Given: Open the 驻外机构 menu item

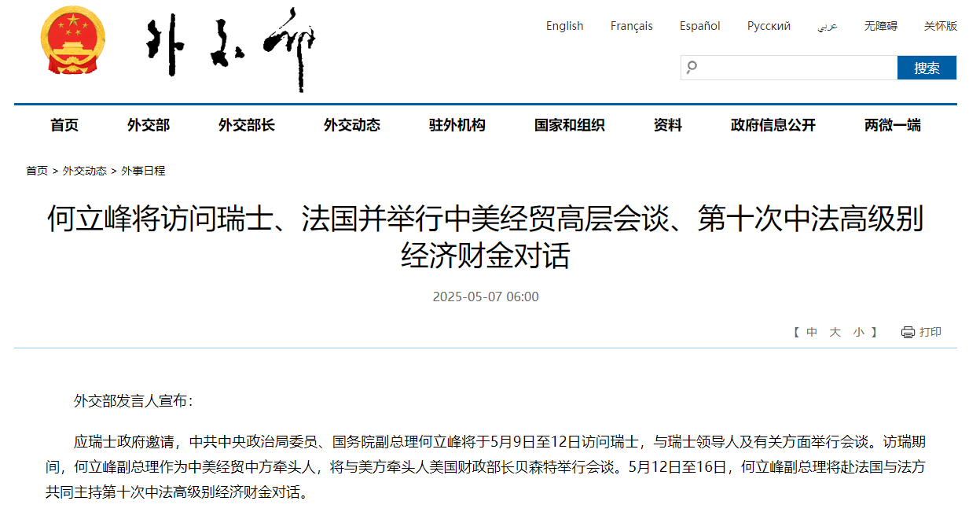Looking at the screenshot, I should [x=457, y=125].
